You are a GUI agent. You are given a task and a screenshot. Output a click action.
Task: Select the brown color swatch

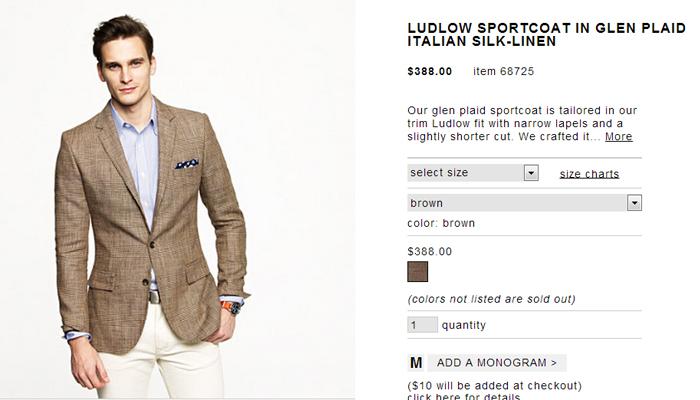pyautogui.click(x=417, y=271)
